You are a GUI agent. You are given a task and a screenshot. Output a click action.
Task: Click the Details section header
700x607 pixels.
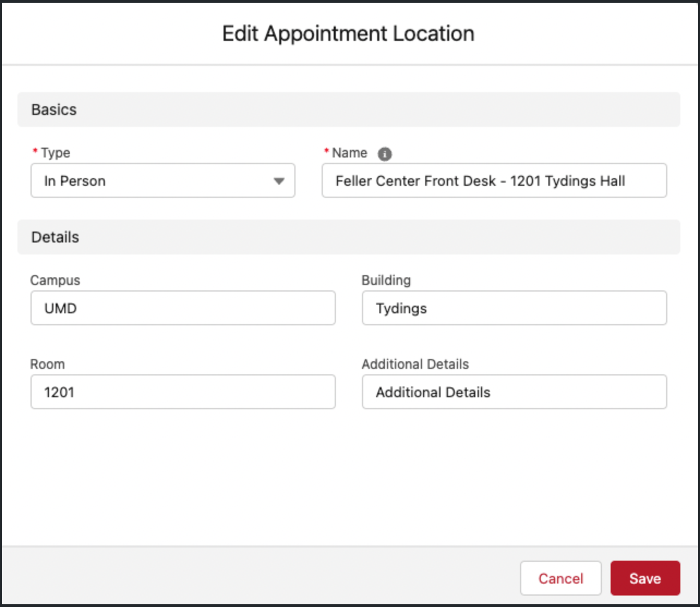55,237
